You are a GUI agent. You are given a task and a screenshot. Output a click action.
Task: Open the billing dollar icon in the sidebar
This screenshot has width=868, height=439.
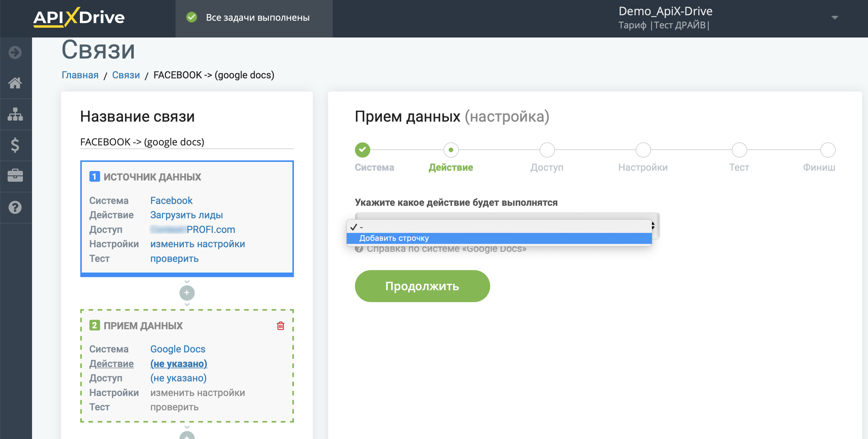point(15,145)
